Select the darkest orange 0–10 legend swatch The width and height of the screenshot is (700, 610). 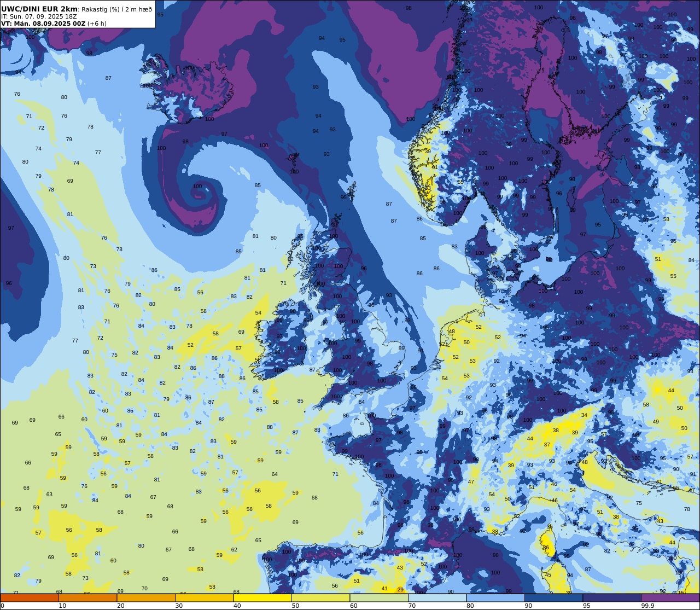pyautogui.click(x=30, y=598)
